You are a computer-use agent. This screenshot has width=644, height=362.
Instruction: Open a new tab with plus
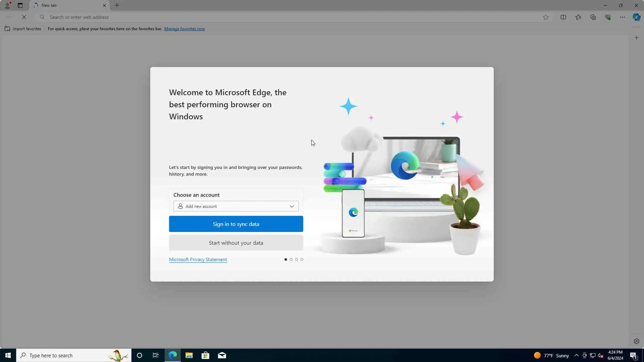pyautogui.click(x=117, y=5)
